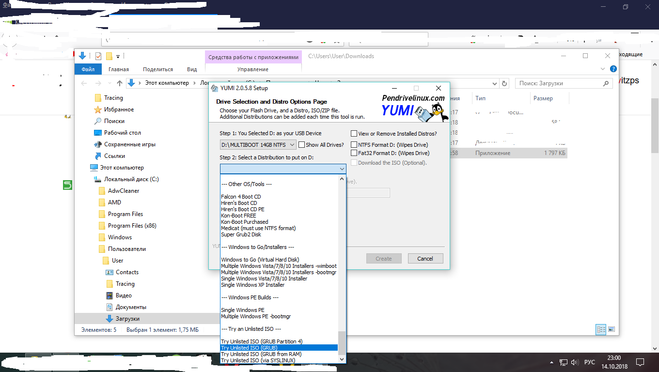This screenshot has width=659, height=372.
Task: Open the Файл tab in Explorer
Action: [x=88, y=69]
